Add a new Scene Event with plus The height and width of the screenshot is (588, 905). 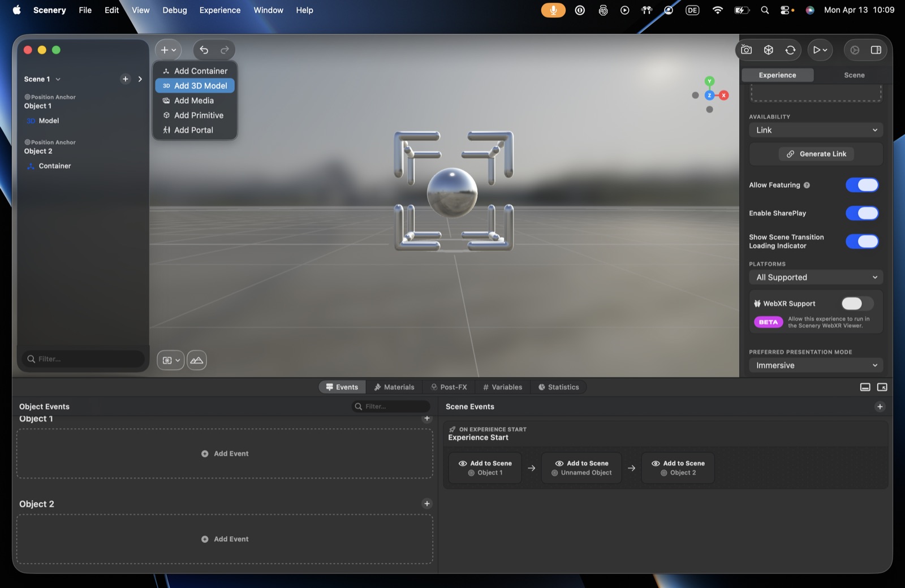click(880, 407)
